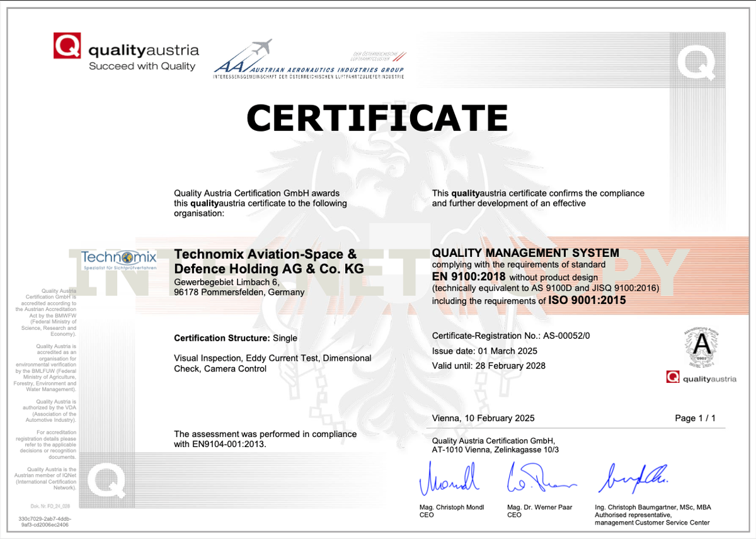Click the Page 1 / 1 indicator
Viewport: 756px width, 539px height.
click(x=695, y=418)
